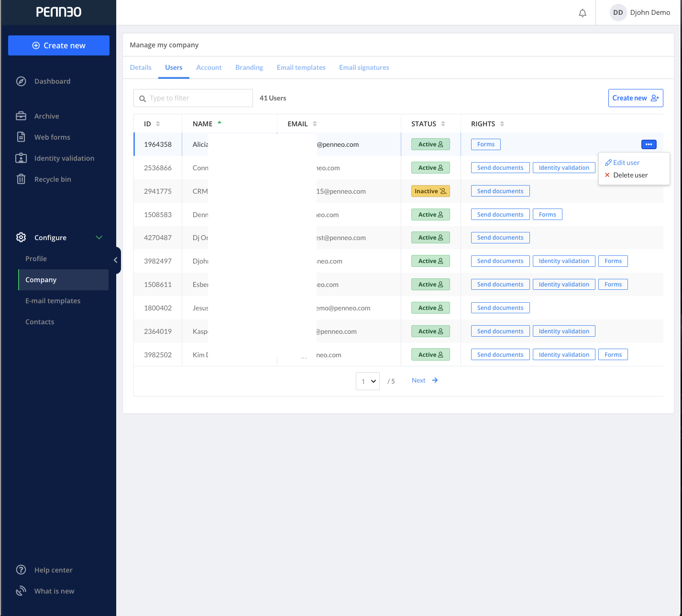This screenshot has width=682, height=616.
Task: Open Contacts in the sidebar
Action: [40, 322]
